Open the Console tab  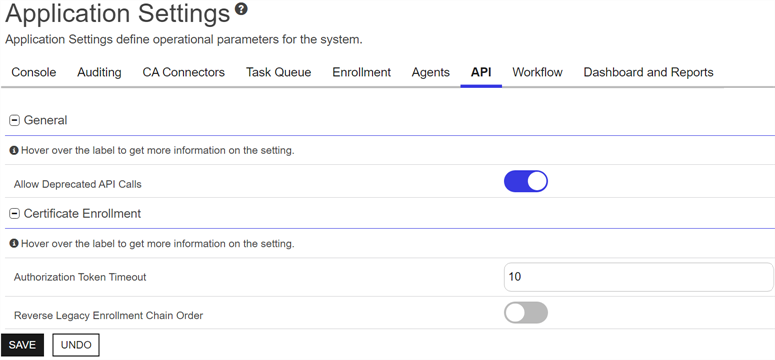tap(34, 72)
